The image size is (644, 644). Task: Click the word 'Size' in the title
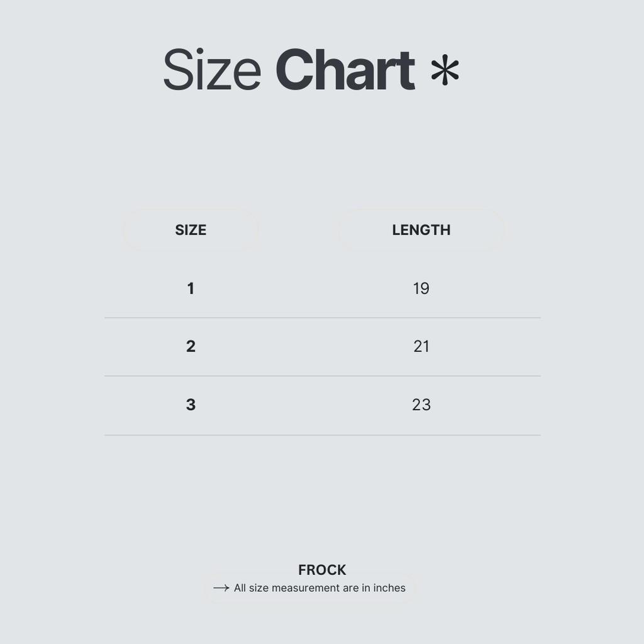click(212, 70)
